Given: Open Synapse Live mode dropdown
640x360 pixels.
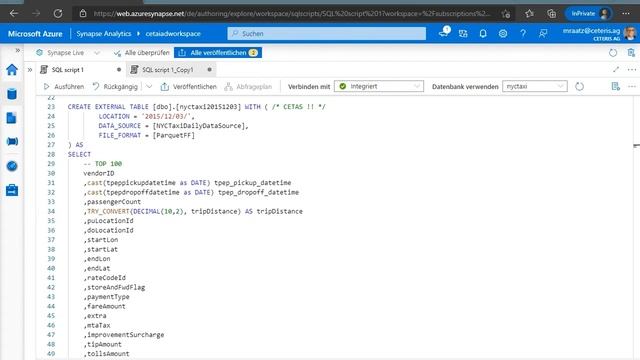Looking at the screenshot, I should pos(68,53).
